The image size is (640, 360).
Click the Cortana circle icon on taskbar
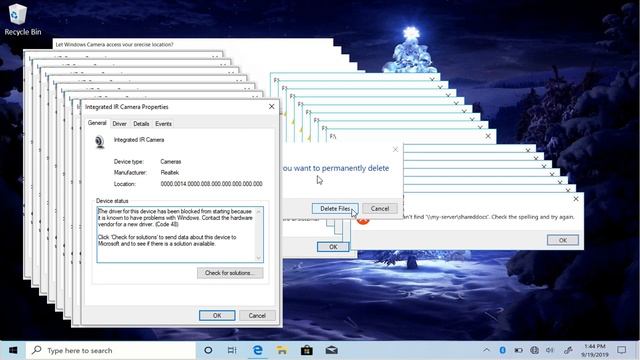[x=208, y=350]
